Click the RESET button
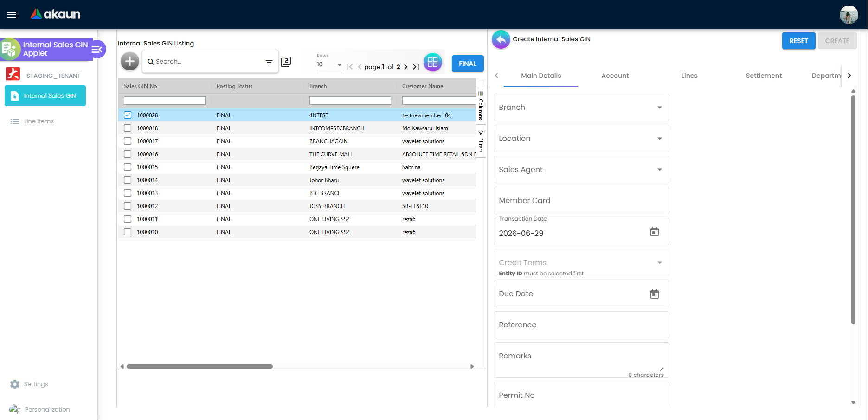 coord(798,41)
